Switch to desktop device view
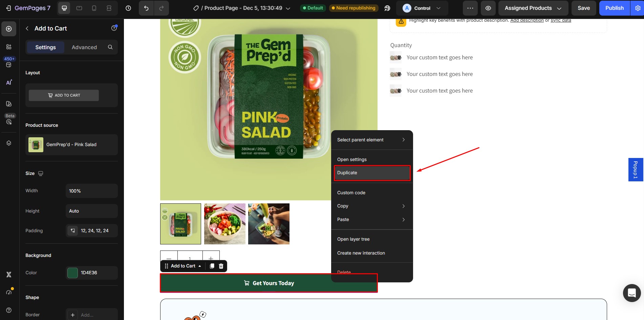Screen dimensions: 644x320 coord(64,8)
